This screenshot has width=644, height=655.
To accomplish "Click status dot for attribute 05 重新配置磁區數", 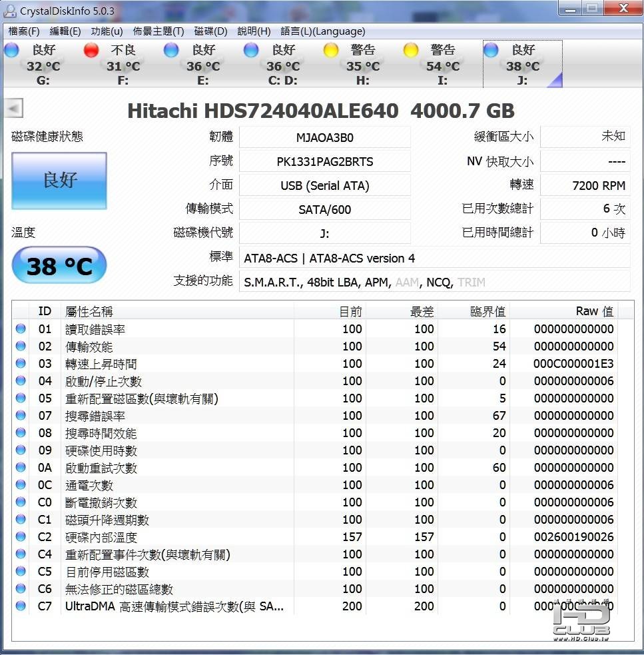I will tap(21, 398).
